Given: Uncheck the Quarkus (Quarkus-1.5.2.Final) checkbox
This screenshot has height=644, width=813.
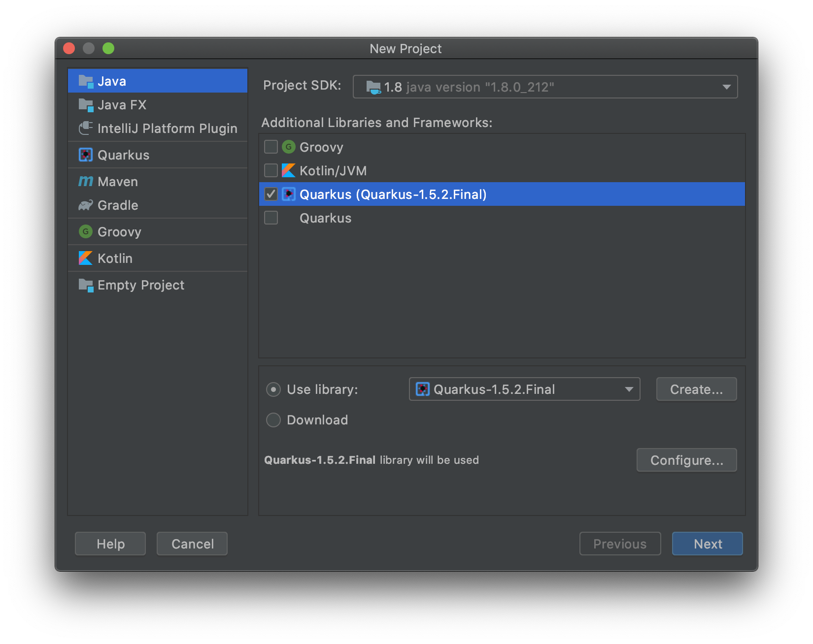Looking at the screenshot, I should (271, 194).
